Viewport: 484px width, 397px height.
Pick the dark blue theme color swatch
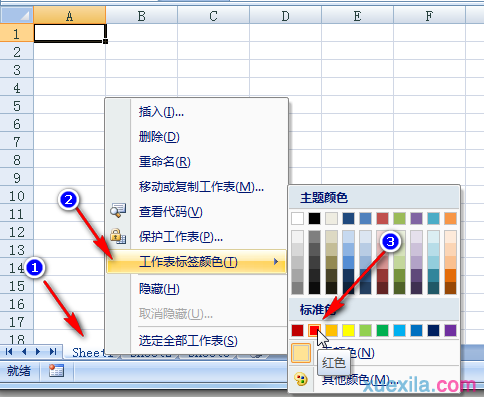348,219
